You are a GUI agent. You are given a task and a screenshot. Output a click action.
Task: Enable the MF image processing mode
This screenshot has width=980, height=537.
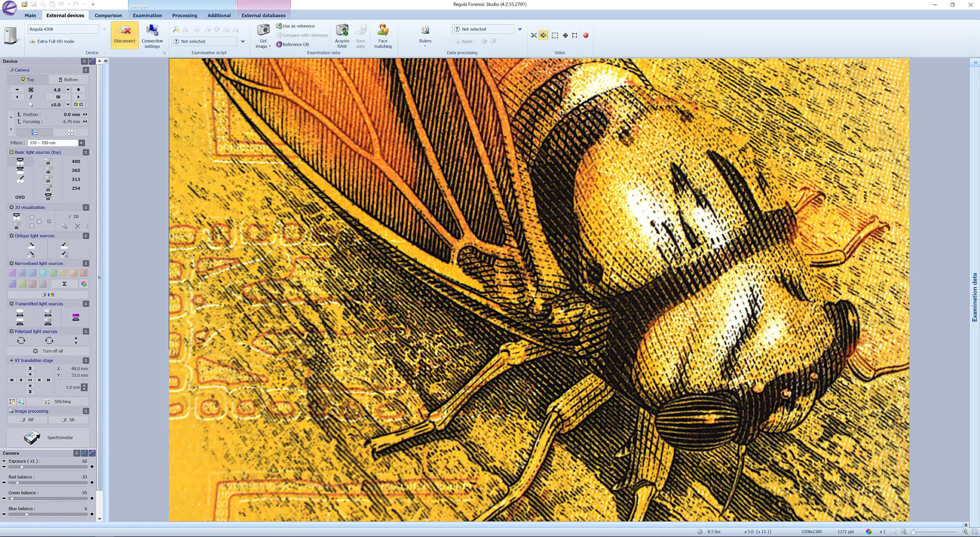27,420
